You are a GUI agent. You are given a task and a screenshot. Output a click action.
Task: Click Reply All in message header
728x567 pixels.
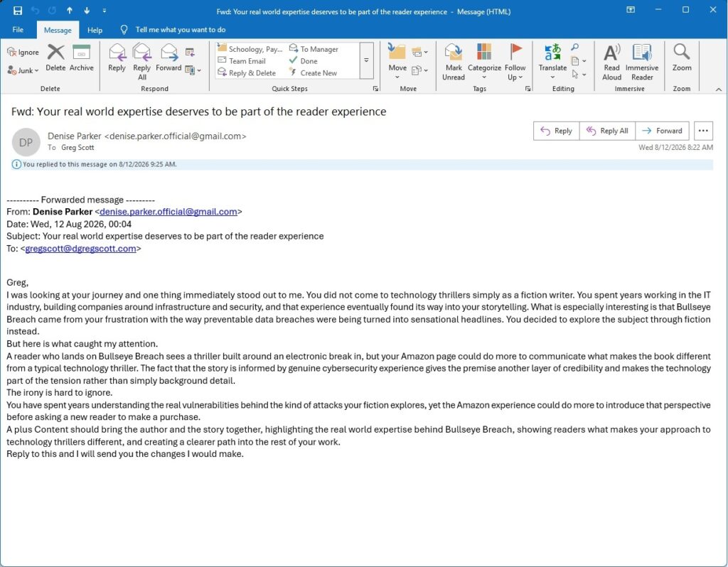(607, 131)
